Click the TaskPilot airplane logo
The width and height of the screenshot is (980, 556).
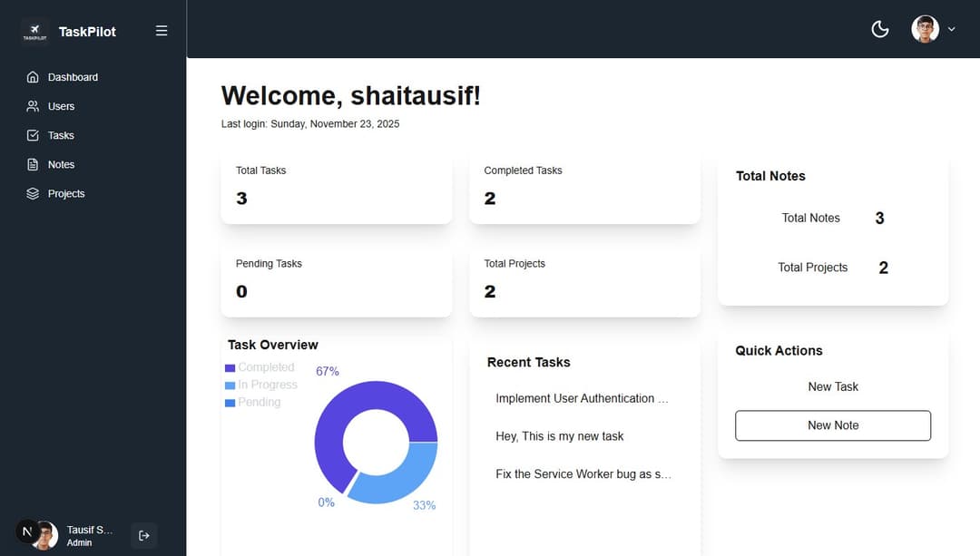35,31
